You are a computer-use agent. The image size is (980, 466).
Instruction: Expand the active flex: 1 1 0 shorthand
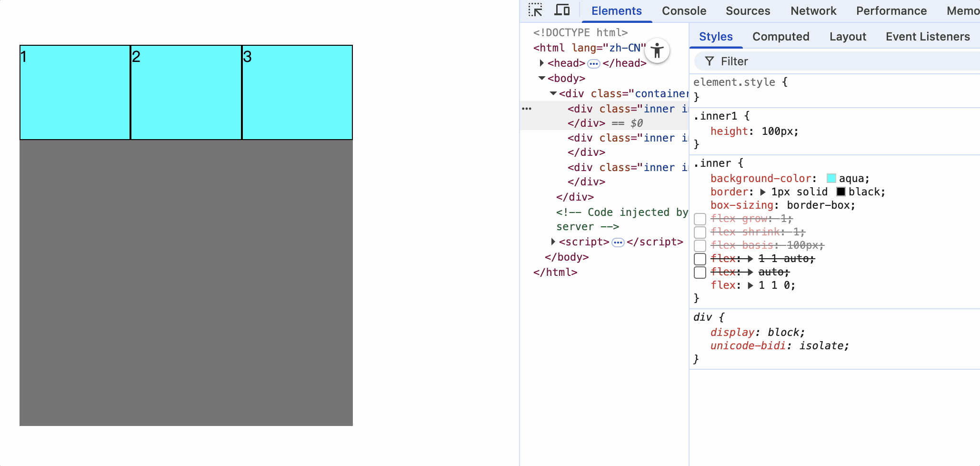(x=750, y=285)
